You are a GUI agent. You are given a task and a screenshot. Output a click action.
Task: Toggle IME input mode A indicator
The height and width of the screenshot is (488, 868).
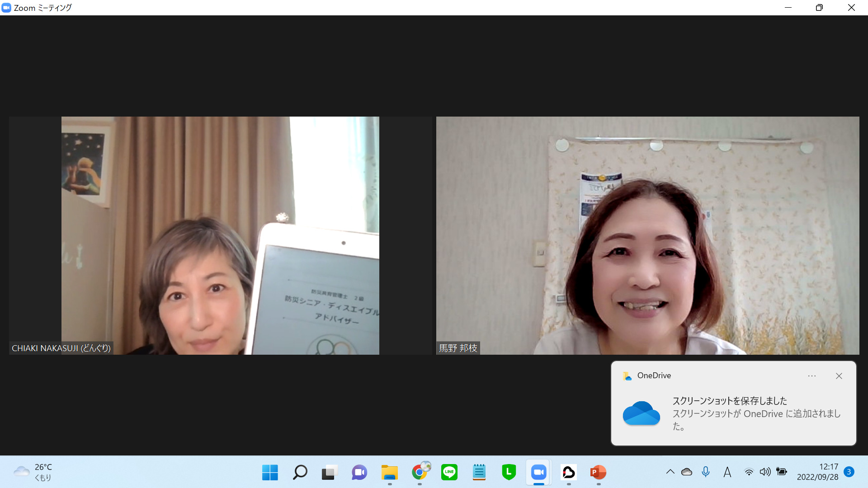(727, 472)
